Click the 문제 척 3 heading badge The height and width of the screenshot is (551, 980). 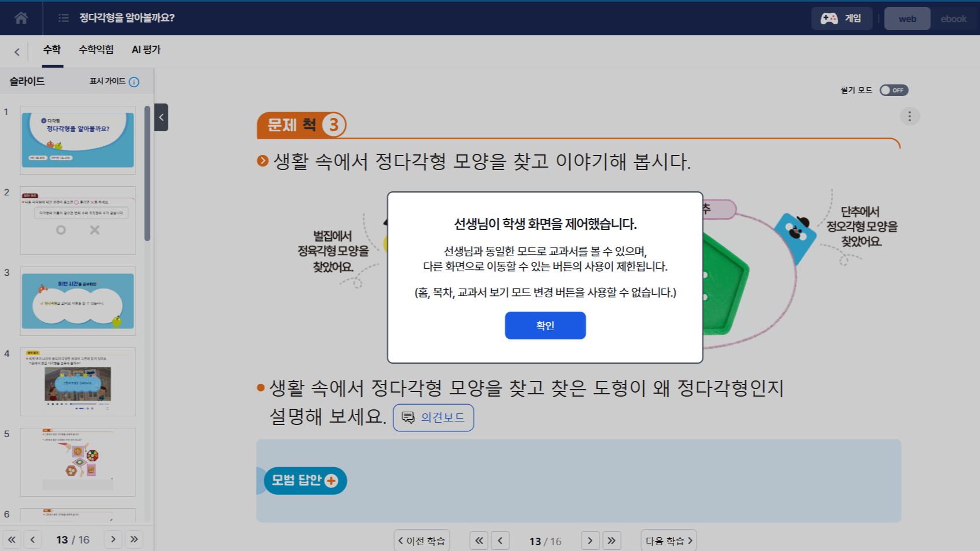[x=301, y=125]
